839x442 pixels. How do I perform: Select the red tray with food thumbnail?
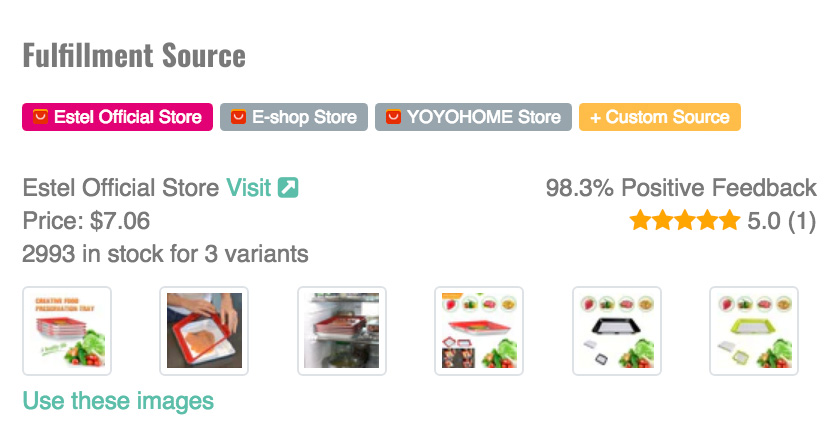(x=479, y=331)
